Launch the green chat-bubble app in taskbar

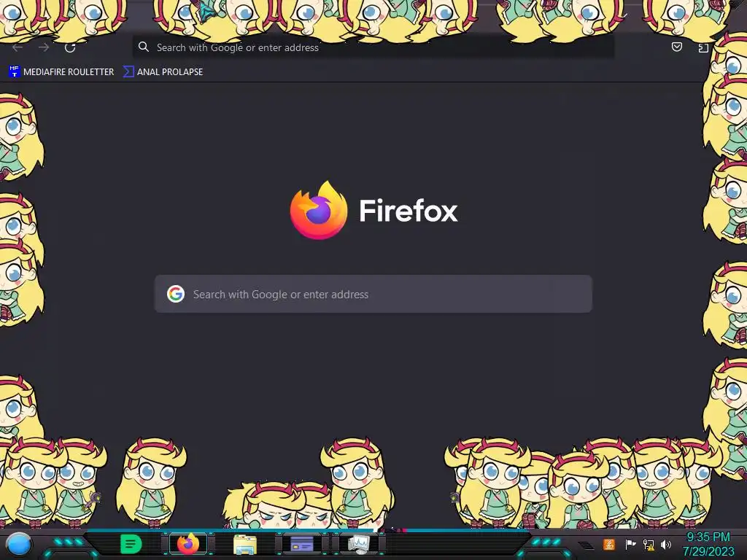[131, 544]
